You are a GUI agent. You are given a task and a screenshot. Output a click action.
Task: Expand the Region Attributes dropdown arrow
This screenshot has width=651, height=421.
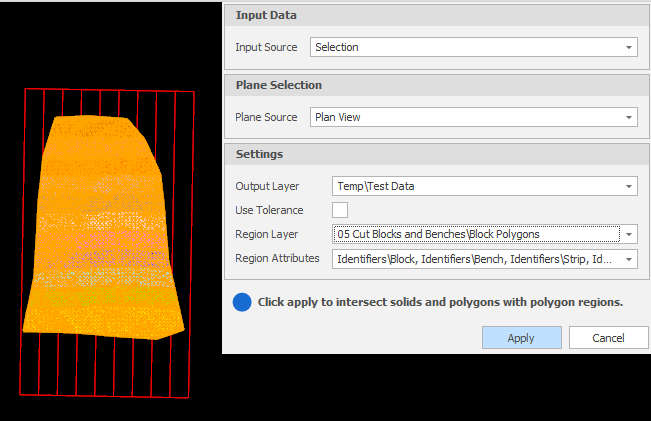tap(629, 259)
